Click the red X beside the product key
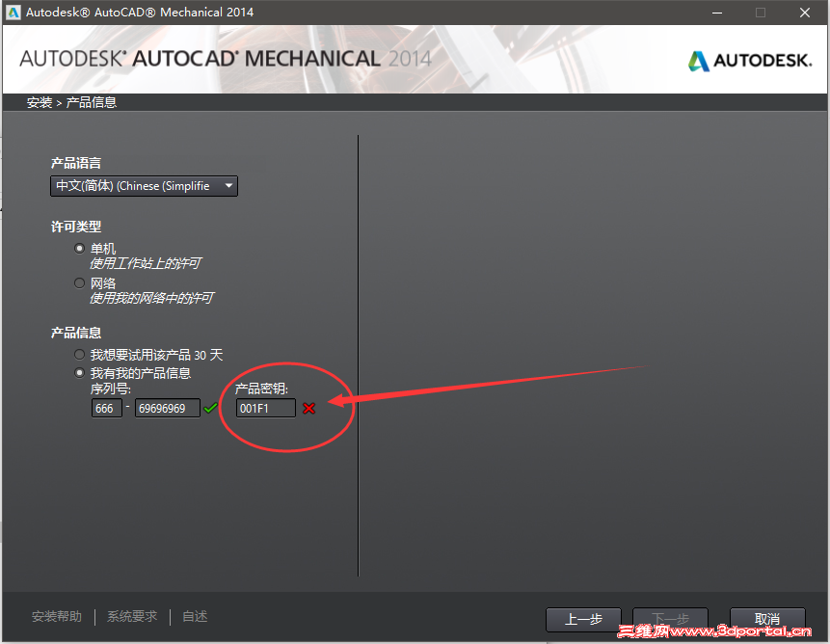830x644 pixels. (309, 408)
